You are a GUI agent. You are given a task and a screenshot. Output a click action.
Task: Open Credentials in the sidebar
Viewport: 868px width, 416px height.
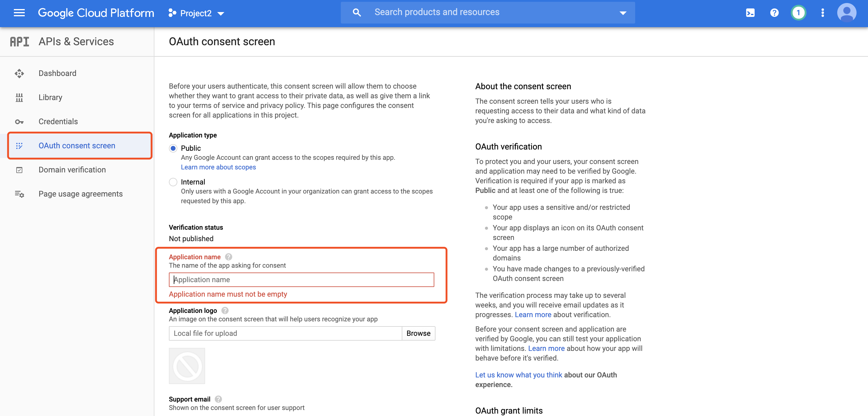[58, 121]
